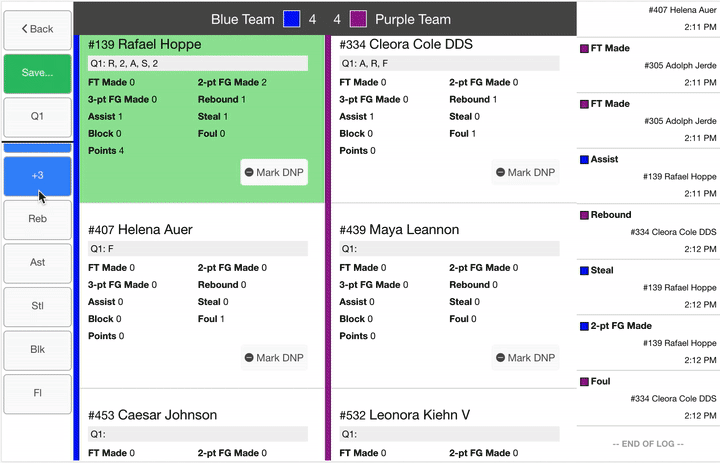Image resolution: width=720 pixels, height=463 pixels.
Task: Click Rafael Hoppe's Points 4 stat
Action: [x=106, y=151]
